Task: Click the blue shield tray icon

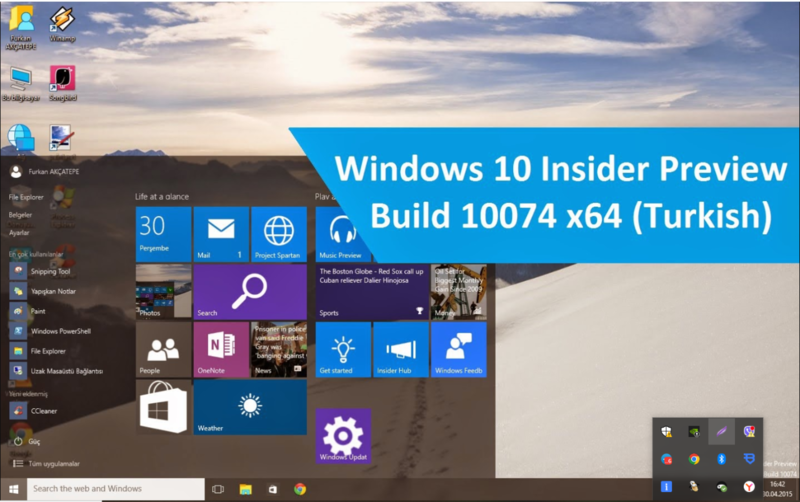Action: tap(749, 459)
